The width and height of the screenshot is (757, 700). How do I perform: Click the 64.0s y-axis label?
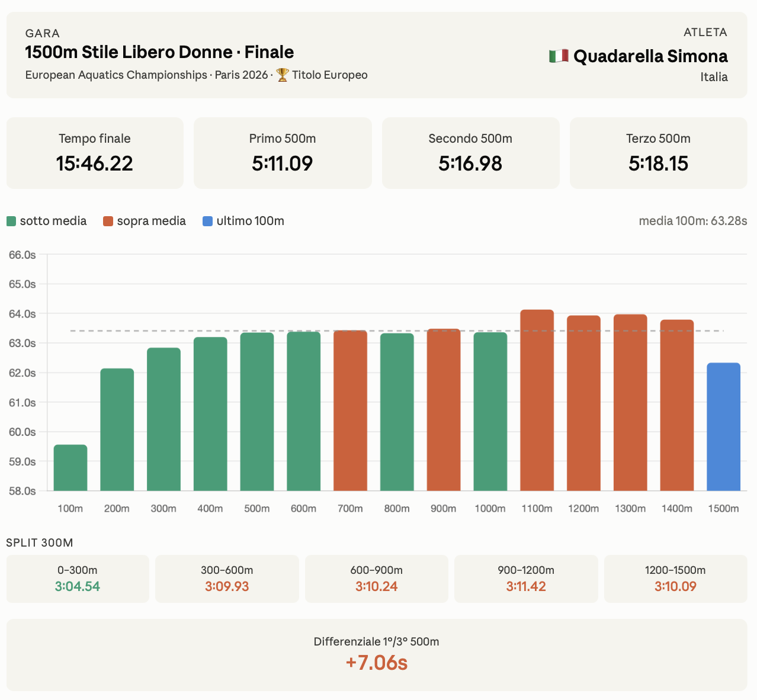tap(23, 314)
